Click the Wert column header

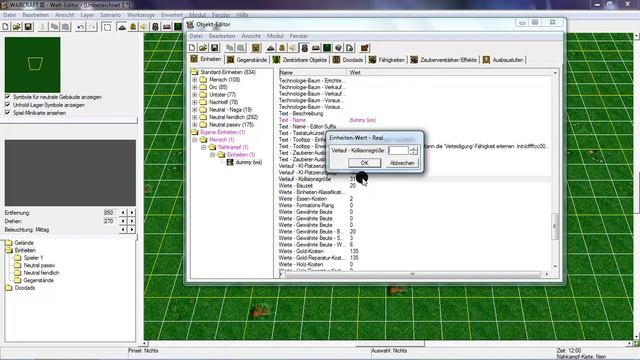449,72
